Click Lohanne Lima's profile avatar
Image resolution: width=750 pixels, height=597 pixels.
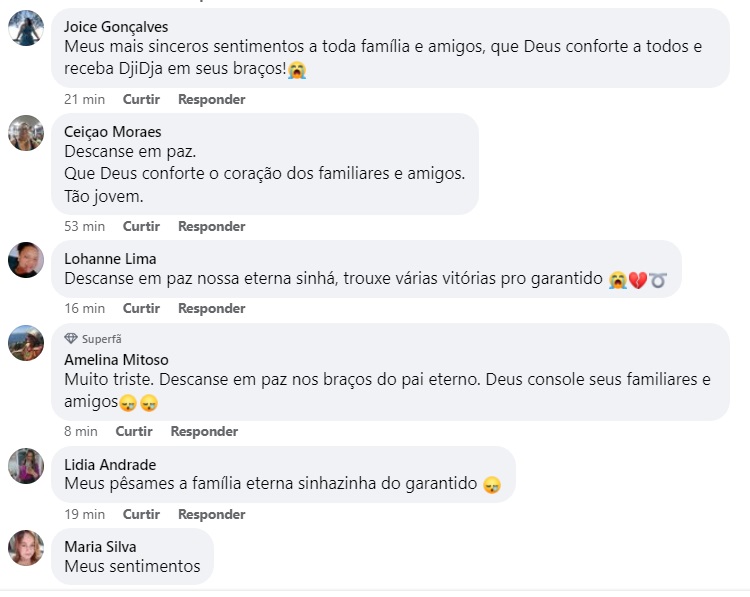tap(26, 260)
